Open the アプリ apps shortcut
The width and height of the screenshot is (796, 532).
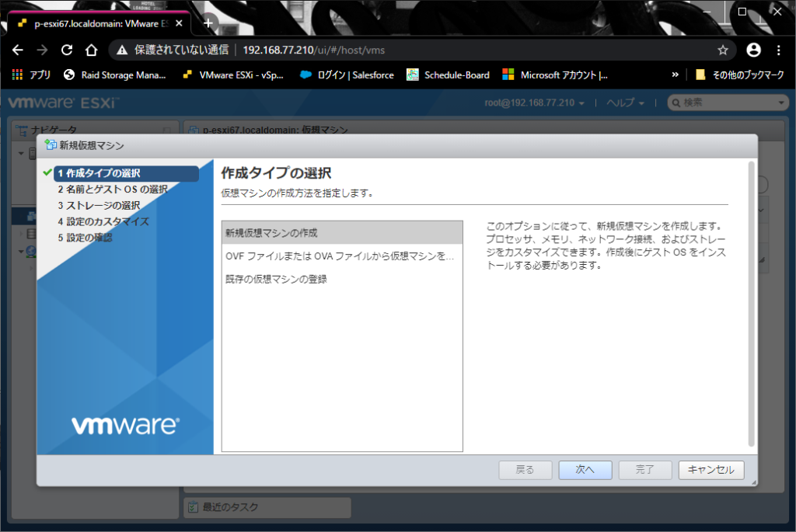pos(31,75)
